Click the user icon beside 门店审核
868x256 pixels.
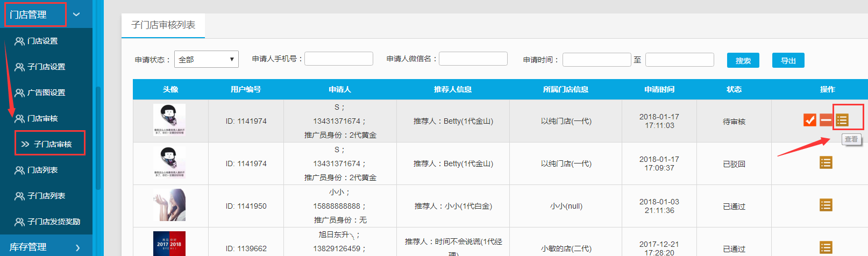tap(19, 118)
